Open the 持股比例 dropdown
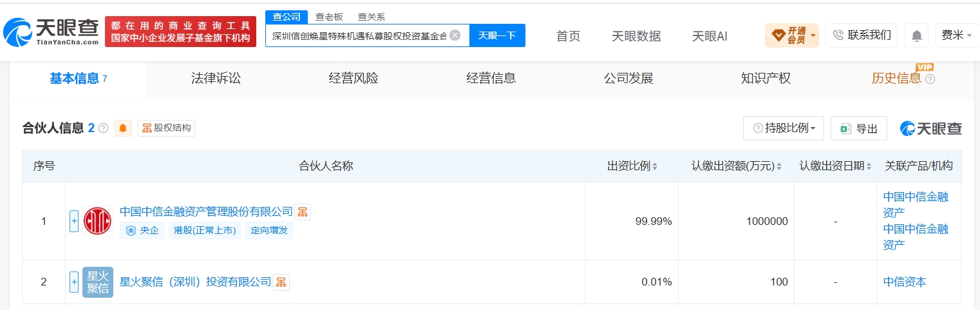The width and height of the screenshot is (980, 310). point(784,128)
